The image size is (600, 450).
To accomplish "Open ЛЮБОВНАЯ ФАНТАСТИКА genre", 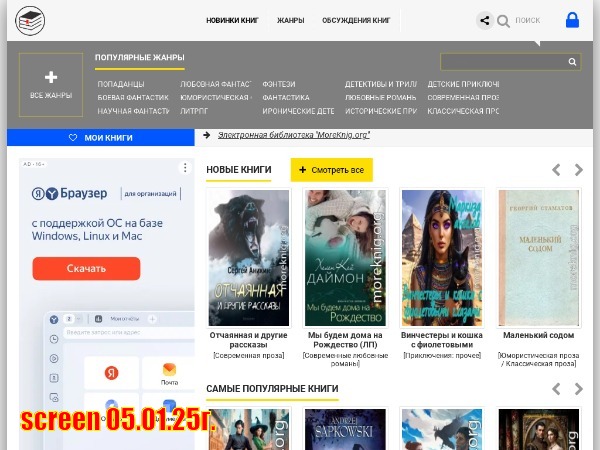I will pyautogui.click(x=215, y=84).
